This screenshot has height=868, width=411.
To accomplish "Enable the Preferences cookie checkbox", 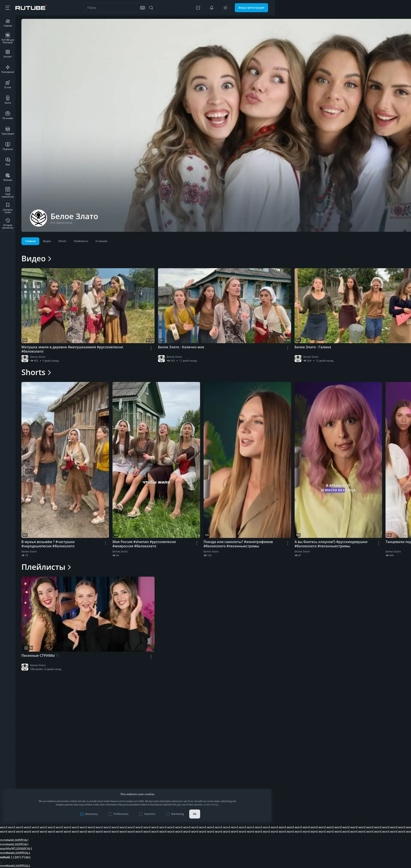I will pyautogui.click(x=110, y=814).
